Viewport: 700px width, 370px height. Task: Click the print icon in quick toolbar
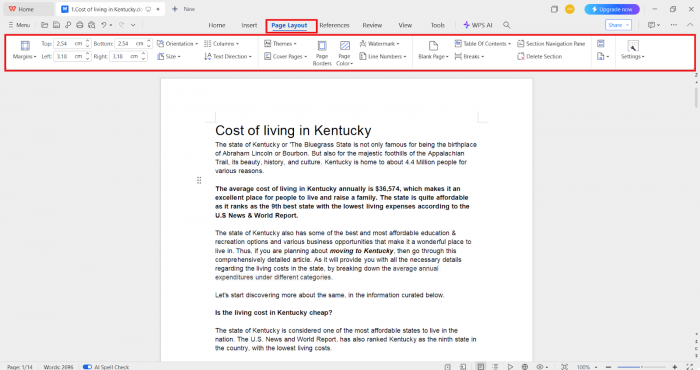[x=79, y=25]
